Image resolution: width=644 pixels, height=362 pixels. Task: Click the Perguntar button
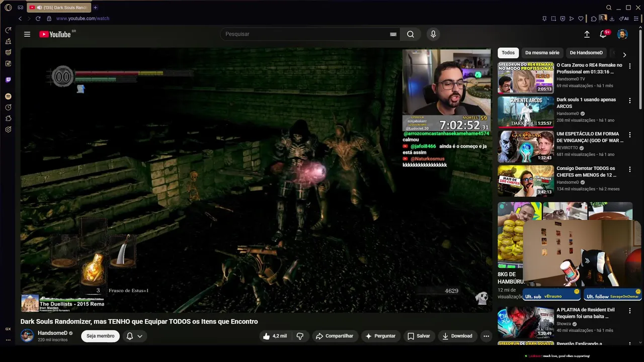pyautogui.click(x=380, y=336)
